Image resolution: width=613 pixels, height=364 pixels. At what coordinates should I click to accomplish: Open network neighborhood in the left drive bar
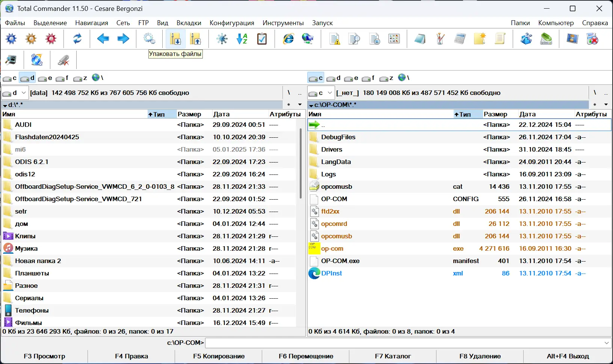coord(97,78)
